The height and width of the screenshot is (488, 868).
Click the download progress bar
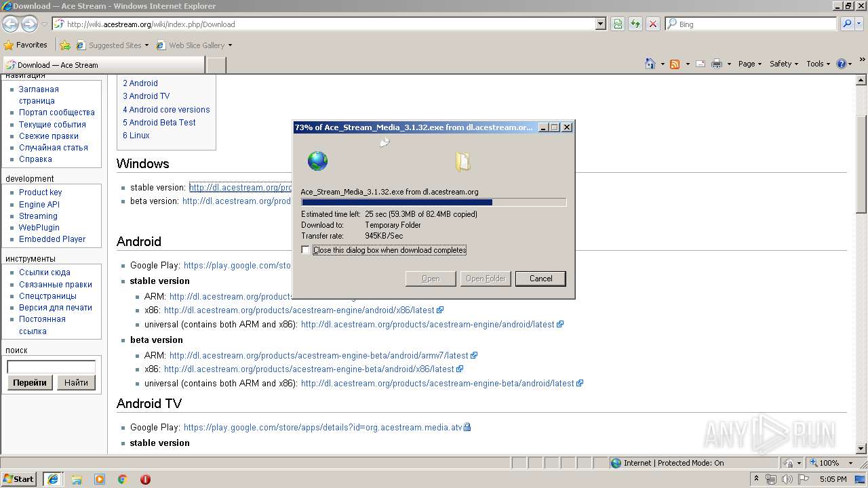tap(433, 202)
